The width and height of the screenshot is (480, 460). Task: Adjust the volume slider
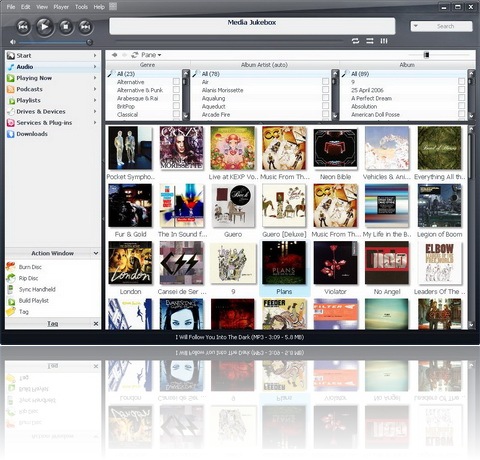pyautogui.click(x=55, y=42)
